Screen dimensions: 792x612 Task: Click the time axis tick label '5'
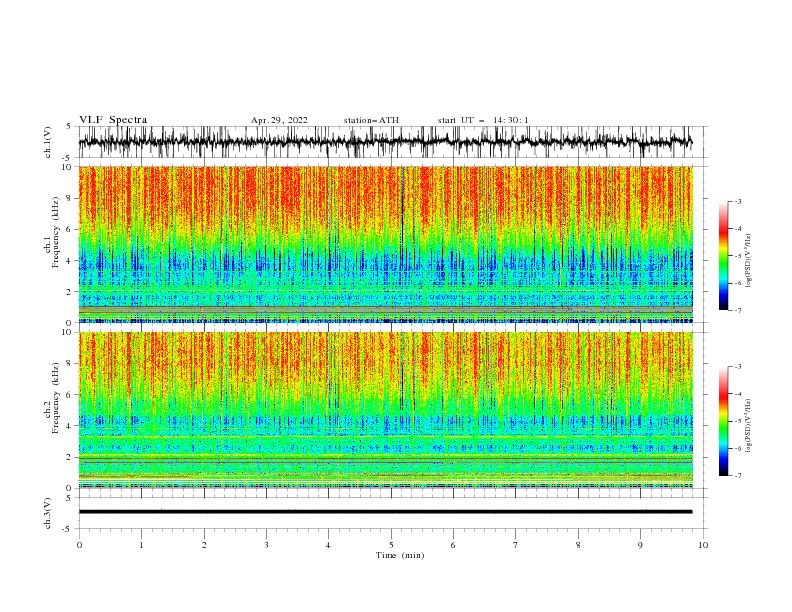(x=391, y=545)
